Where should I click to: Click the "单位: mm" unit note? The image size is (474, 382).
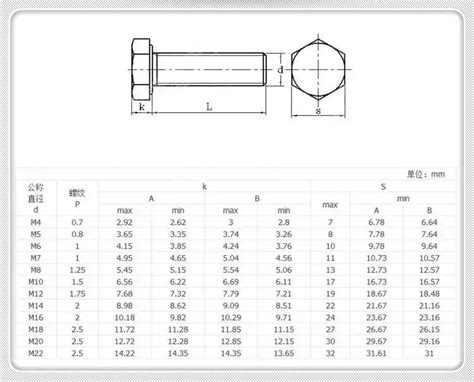pyautogui.click(x=426, y=174)
